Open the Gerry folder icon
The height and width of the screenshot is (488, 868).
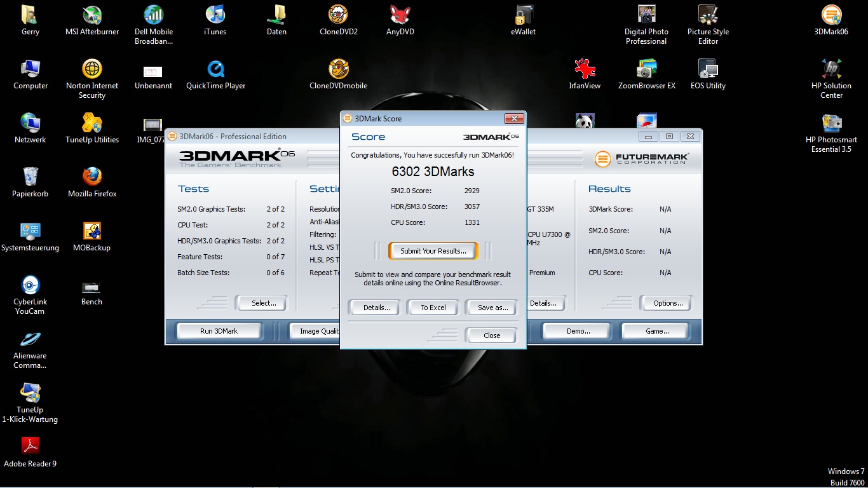30,20
